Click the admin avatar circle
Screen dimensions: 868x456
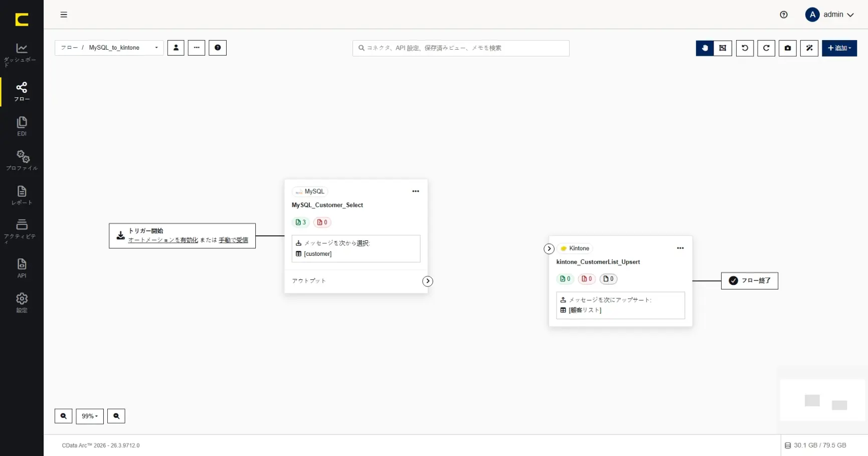pyautogui.click(x=812, y=15)
